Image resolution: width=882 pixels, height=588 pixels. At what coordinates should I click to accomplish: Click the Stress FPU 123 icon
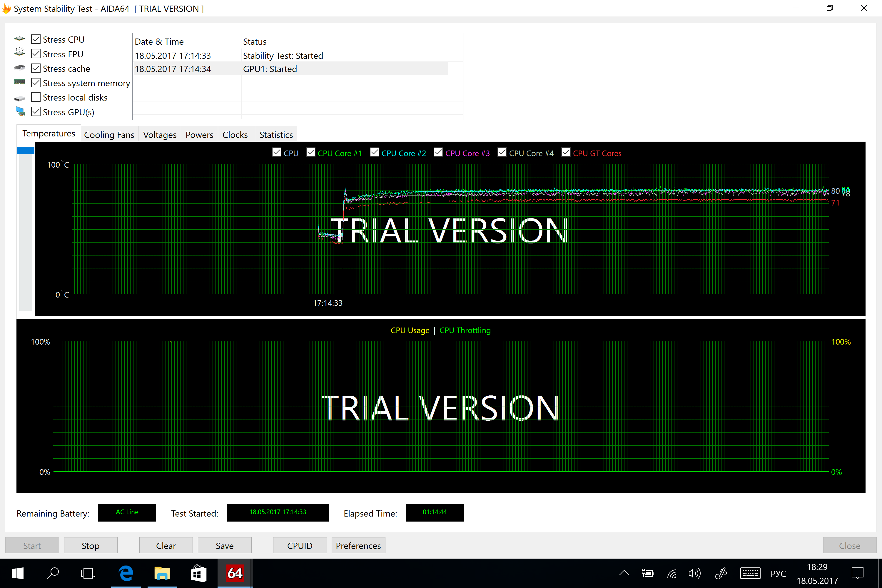click(19, 52)
